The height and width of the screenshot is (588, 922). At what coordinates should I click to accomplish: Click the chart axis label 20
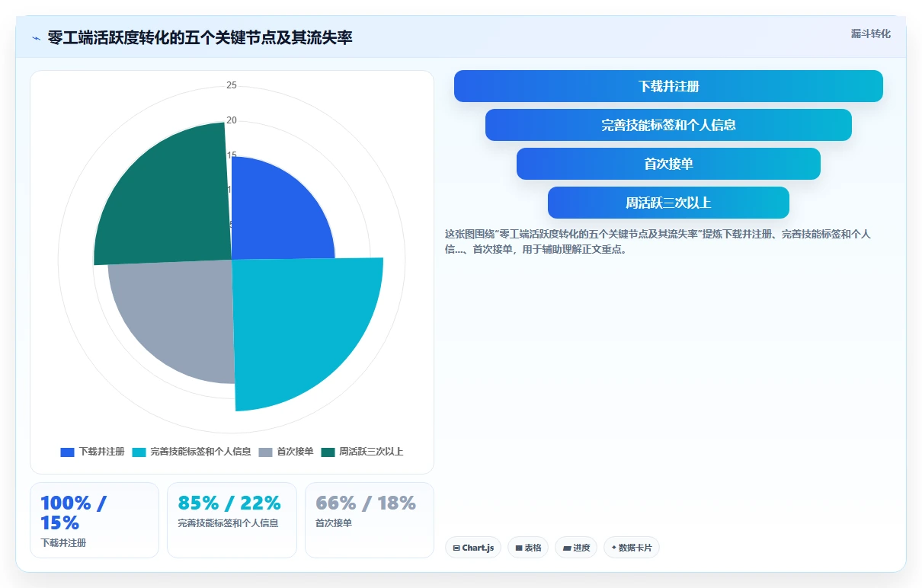click(232, 120)
